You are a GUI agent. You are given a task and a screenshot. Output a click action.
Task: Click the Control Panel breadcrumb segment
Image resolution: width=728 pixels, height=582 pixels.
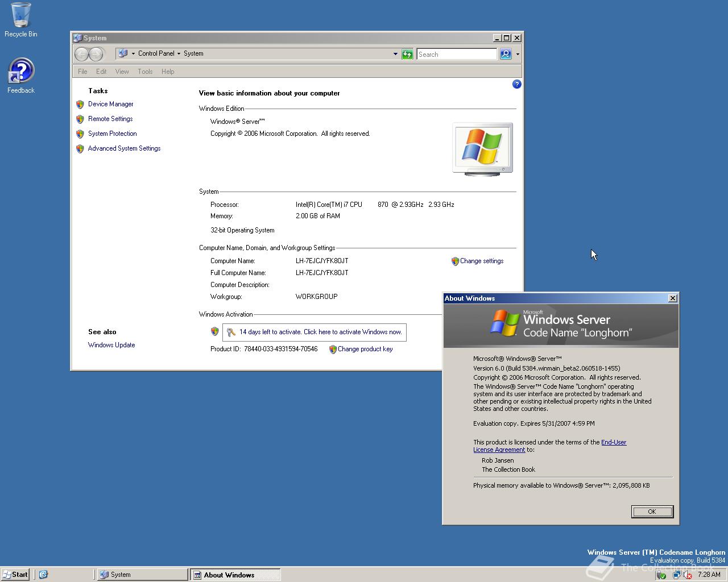[x=156, y=53]
